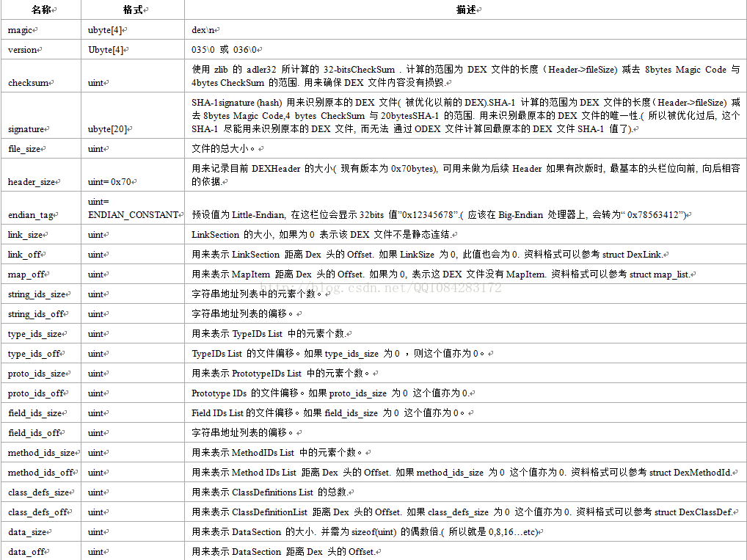Click the Little-Endian description text

tap(439, 215)
